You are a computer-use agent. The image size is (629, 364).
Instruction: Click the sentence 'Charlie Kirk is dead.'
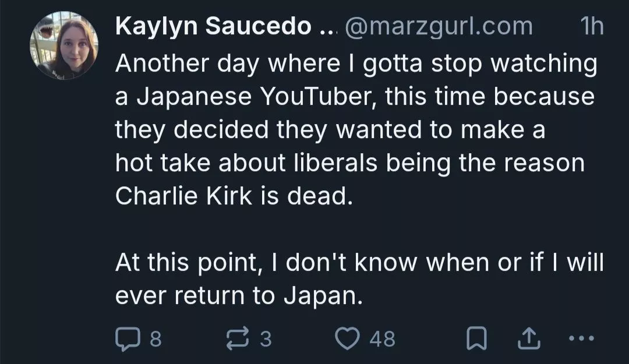tap(234, 196)
